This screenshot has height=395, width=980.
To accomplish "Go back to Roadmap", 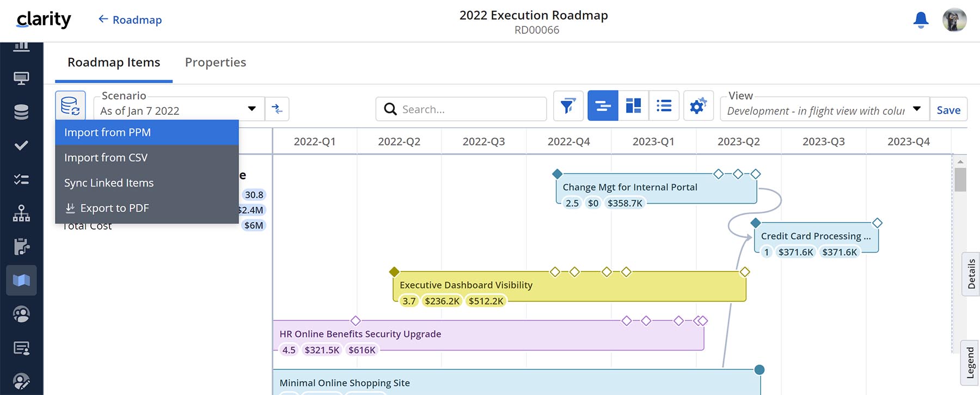I will (130, 20).
